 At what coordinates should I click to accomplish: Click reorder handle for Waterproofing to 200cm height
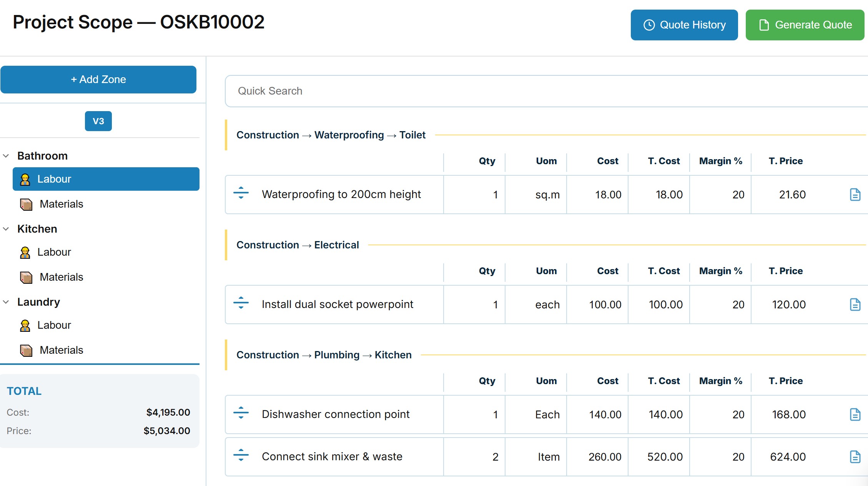[241, 193]
